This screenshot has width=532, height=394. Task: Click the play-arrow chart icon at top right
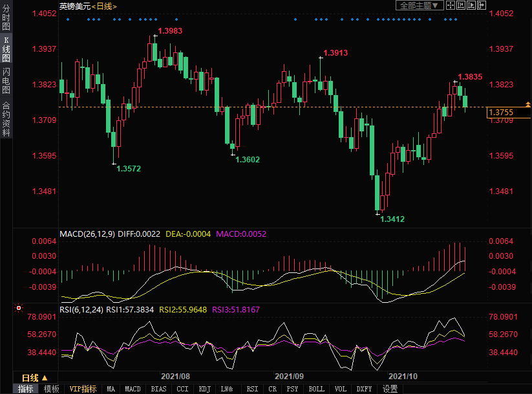(471, 5)
